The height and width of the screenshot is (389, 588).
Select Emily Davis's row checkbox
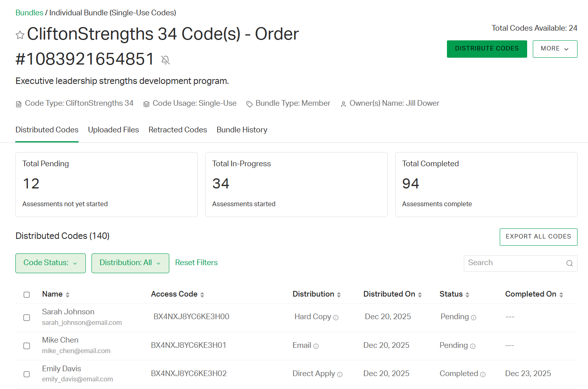tap(27, 374)
